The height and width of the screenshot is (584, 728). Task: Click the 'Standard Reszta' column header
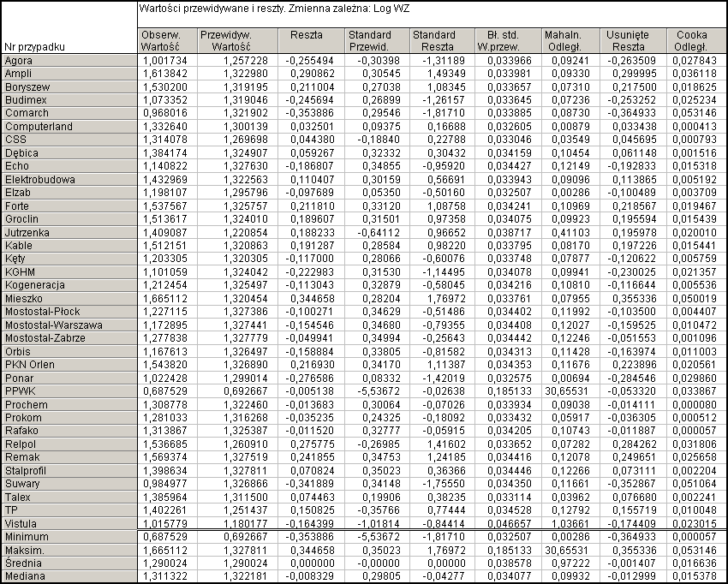click(442, 41)
